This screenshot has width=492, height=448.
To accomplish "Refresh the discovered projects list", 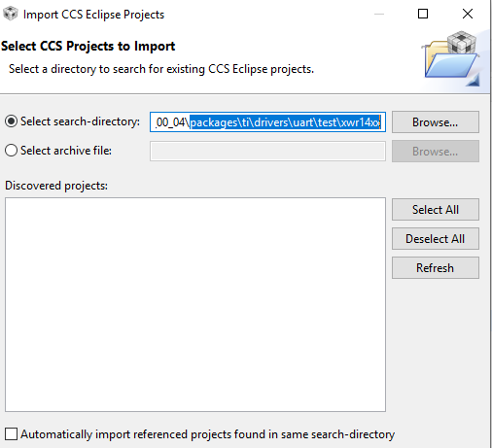I will [436, 268].
